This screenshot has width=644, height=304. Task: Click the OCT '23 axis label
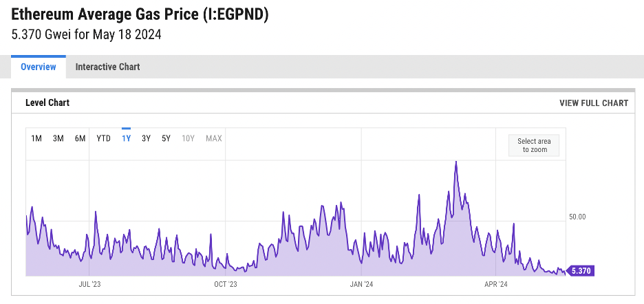click(x=226, y=284)
